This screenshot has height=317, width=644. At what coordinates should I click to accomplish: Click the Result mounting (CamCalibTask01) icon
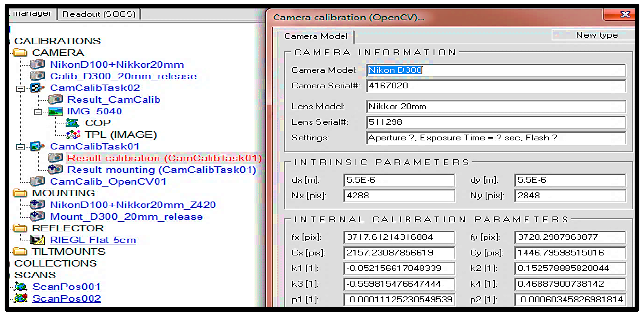55,170
